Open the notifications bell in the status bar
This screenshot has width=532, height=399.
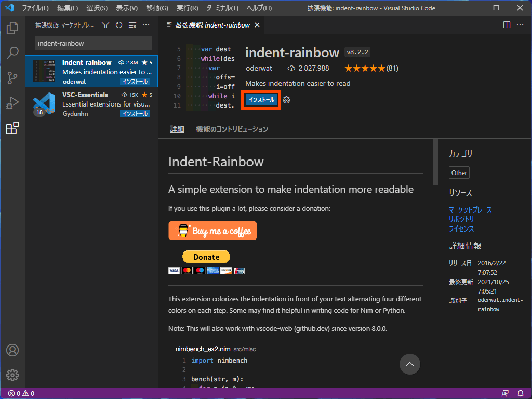click(521, 393)
